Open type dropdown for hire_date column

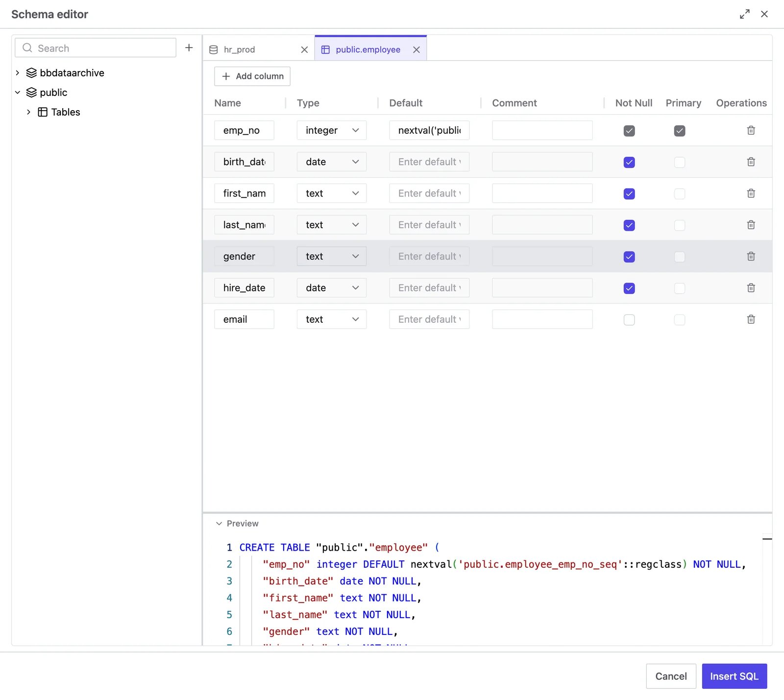[332, 288]
